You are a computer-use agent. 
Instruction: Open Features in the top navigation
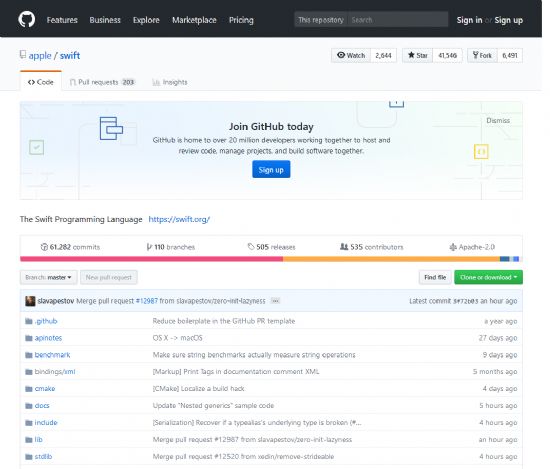62,20
